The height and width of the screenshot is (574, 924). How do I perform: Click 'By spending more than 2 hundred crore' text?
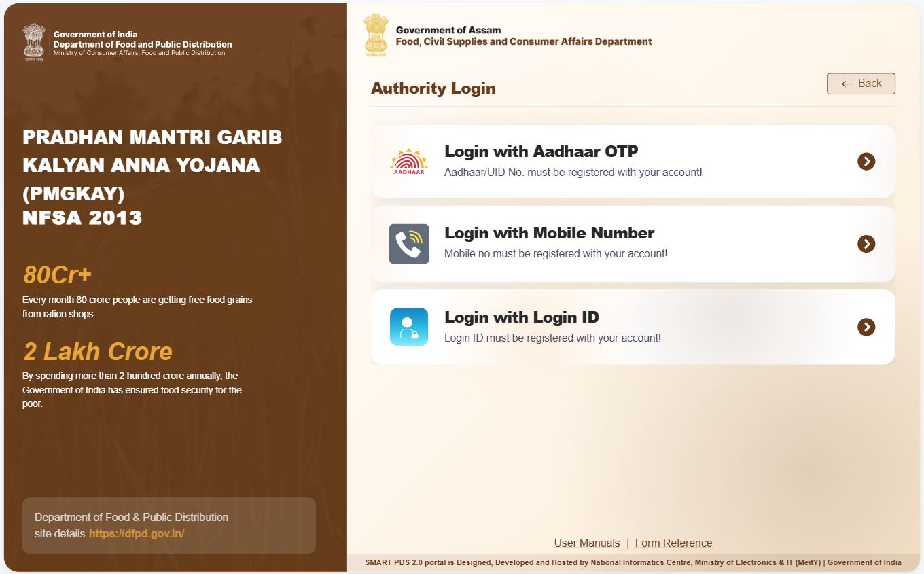click(x=132, y=390)
